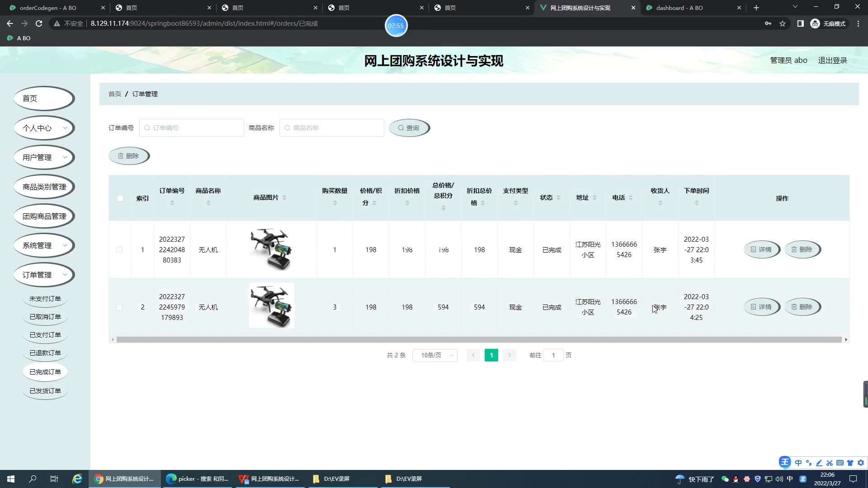Click the browser bookmark star icon
The image size is (868, 488).
(783, 23)
